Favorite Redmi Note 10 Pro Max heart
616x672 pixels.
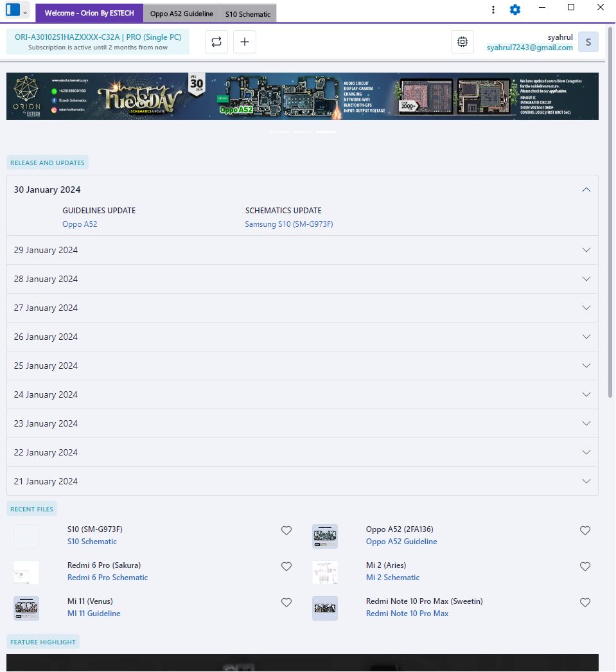coord(585,603)
